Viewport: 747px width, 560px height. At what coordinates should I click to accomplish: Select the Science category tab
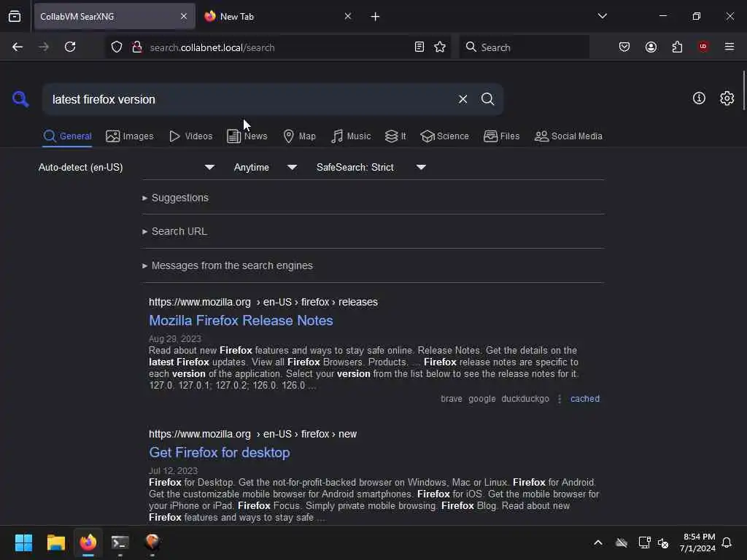click(444, 136)
